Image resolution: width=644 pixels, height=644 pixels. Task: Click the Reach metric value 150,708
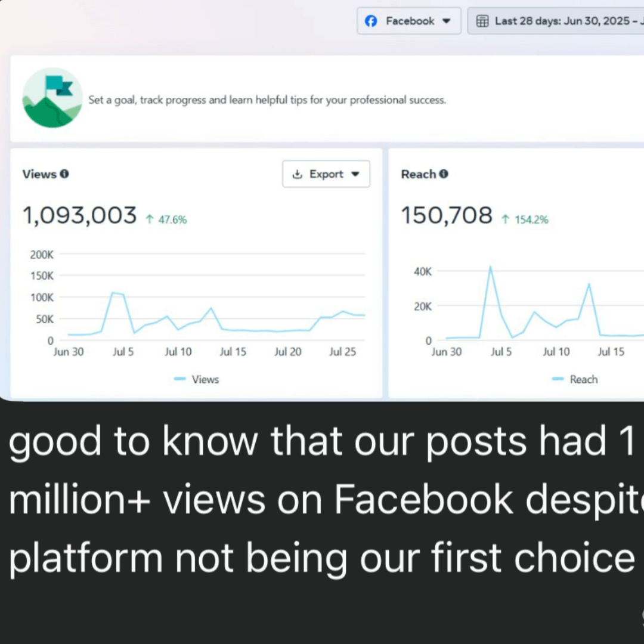pyautogui.click(x=447, y=215)
